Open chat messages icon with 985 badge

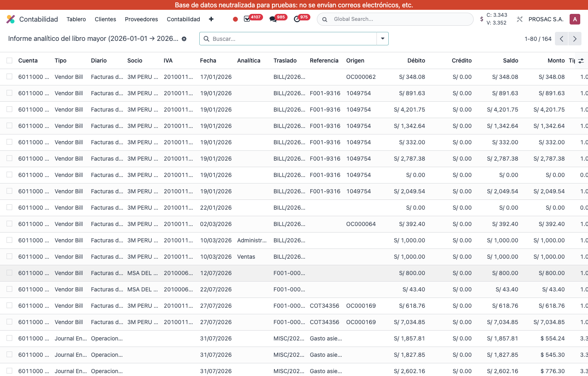point(273,19)
